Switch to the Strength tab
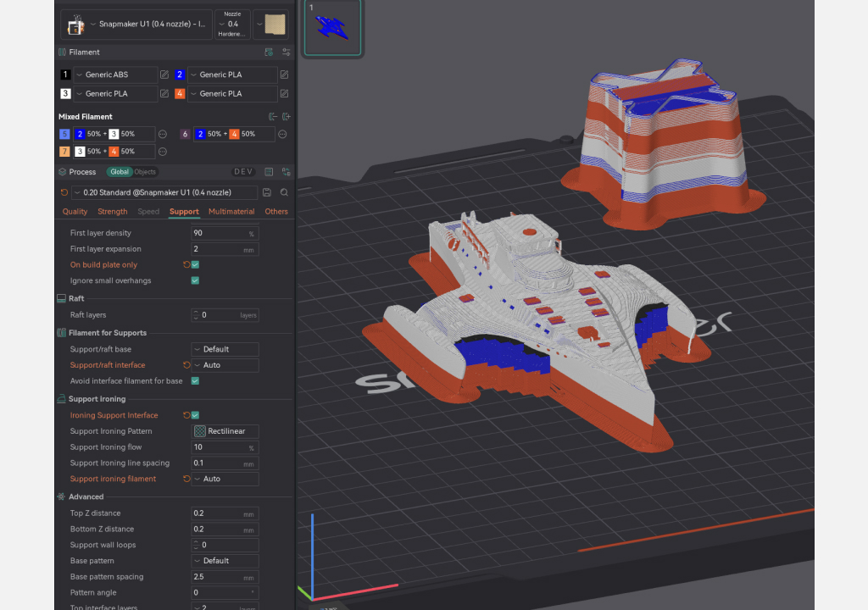868x610 pixels. [113, 212]
